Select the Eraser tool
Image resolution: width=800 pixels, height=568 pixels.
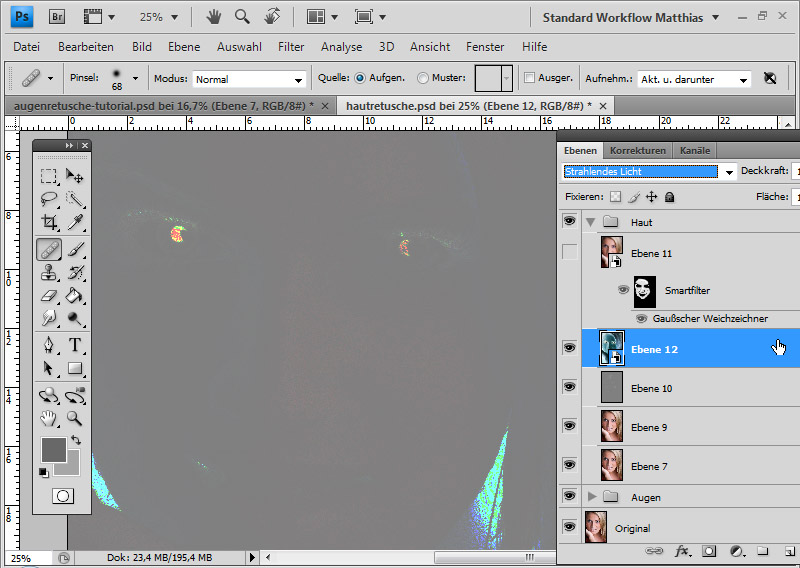pos(48,296)
